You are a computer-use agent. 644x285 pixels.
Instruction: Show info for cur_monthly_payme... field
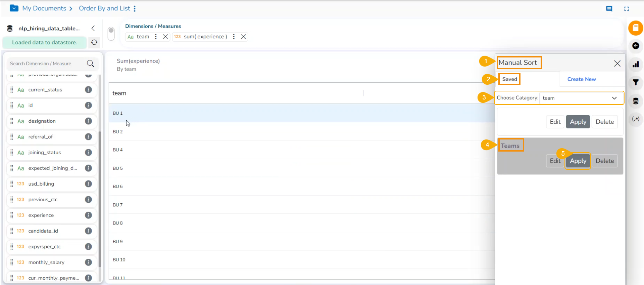click(x=88, y=278)
